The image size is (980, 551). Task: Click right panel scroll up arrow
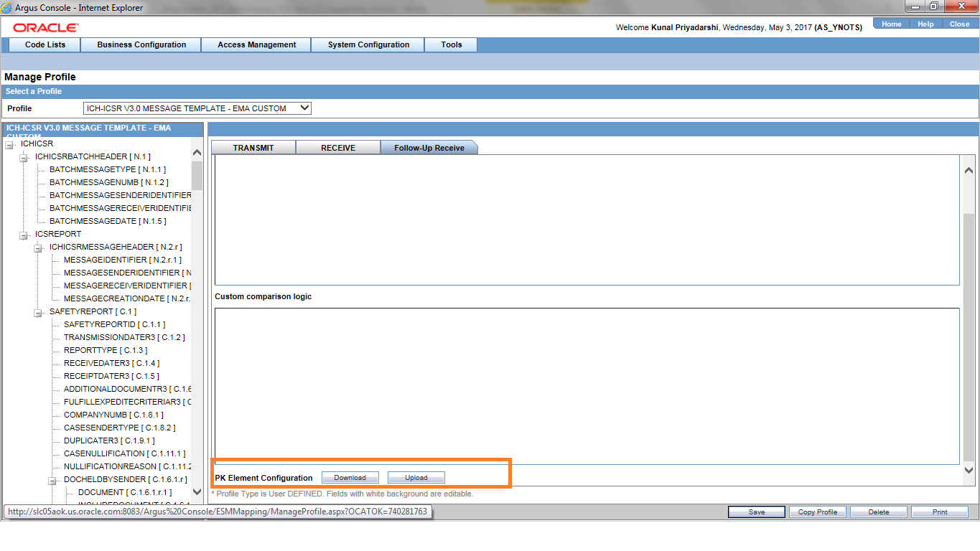pos(969,171)
